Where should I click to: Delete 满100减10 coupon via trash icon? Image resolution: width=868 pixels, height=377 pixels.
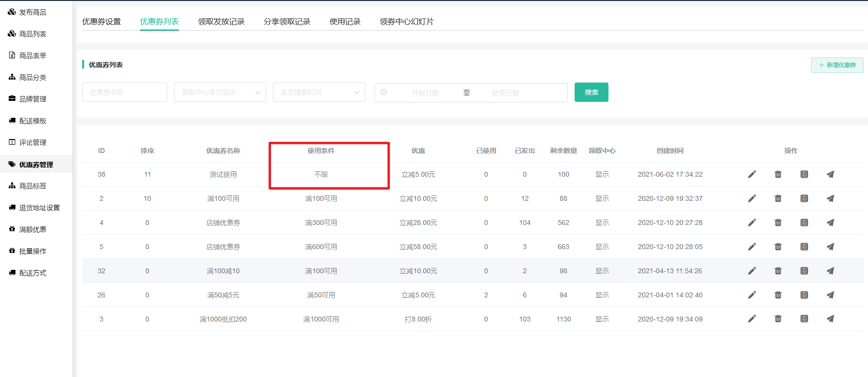778,271
